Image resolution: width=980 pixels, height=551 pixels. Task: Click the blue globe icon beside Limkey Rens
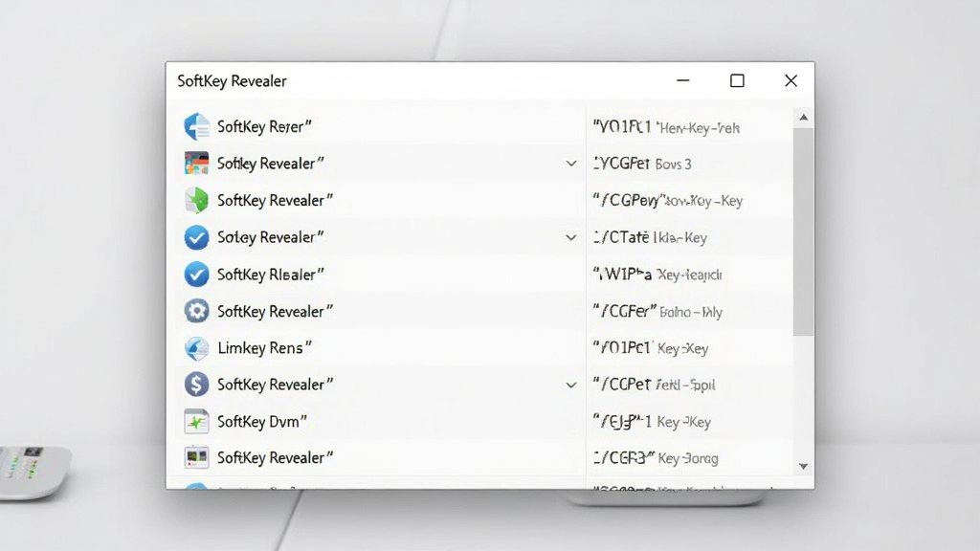196,348
